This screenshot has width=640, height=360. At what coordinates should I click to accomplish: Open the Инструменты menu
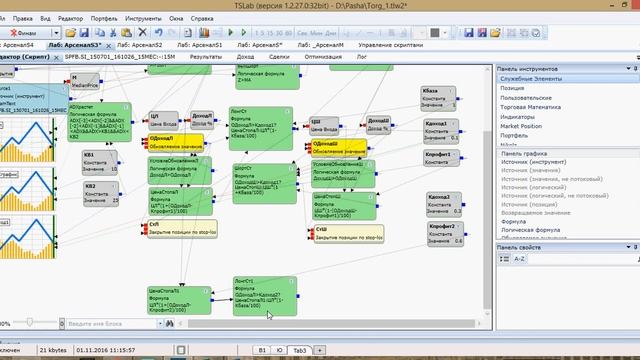pyautogui.click(x=143, y=19)
